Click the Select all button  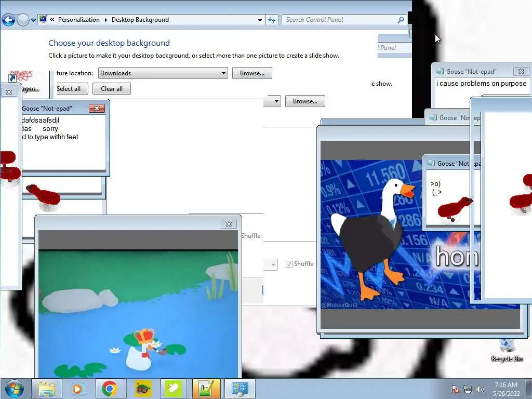(72, 88)
